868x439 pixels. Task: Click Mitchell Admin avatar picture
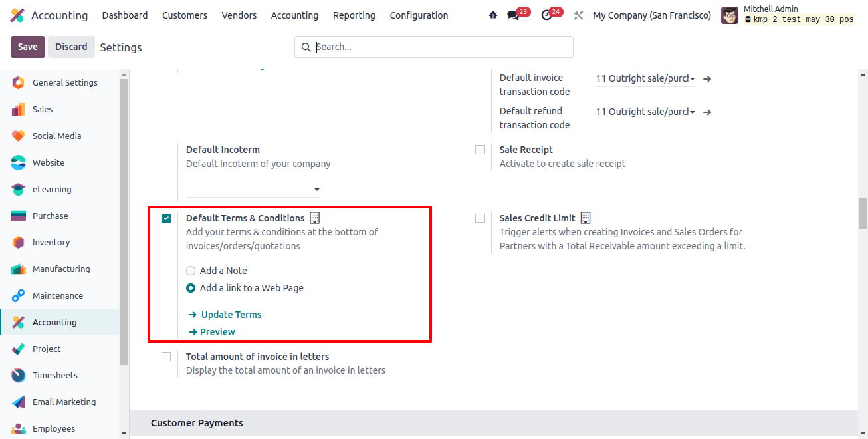click(x=730, y=15)
